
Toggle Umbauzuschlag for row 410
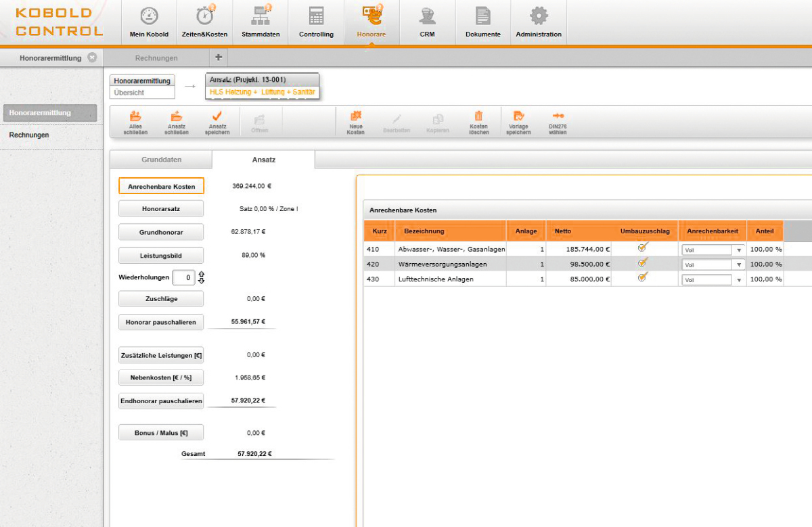click(x=643, y=248)
